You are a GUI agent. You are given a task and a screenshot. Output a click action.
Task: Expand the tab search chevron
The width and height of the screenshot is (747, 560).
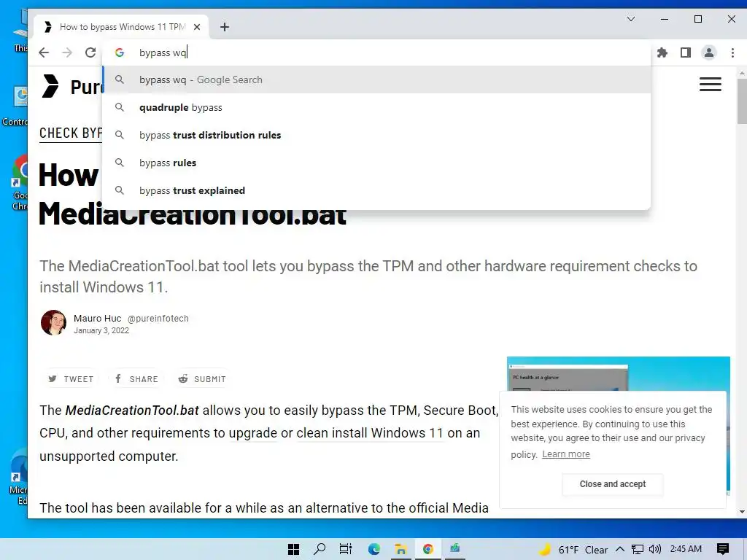point(631,19)
